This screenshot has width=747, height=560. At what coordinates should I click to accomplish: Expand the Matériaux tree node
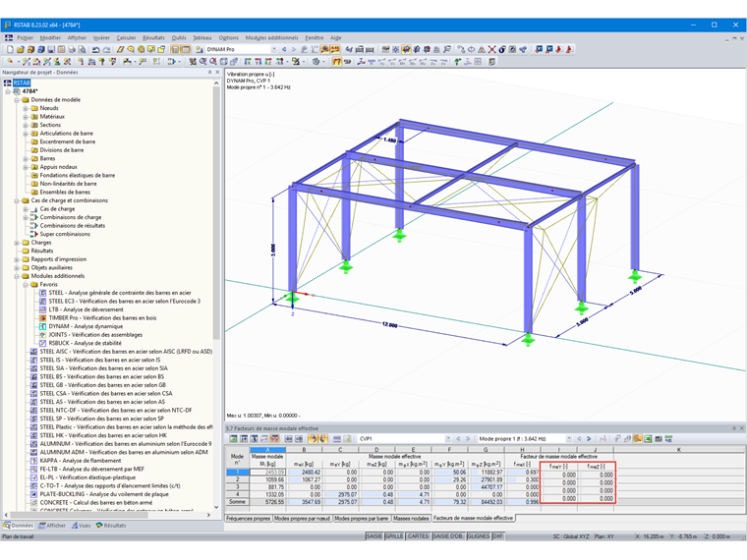[x=26, y=117]
